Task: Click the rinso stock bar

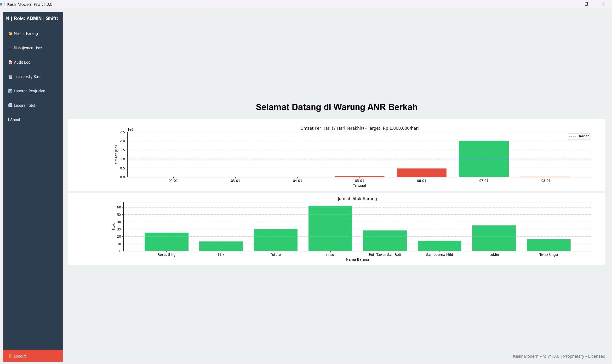Action: [x=330, y=228]
